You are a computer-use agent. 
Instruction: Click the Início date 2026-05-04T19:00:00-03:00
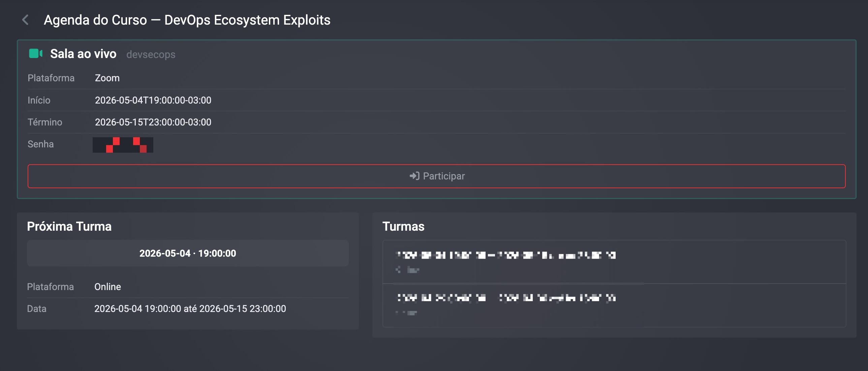coord(153,100)
